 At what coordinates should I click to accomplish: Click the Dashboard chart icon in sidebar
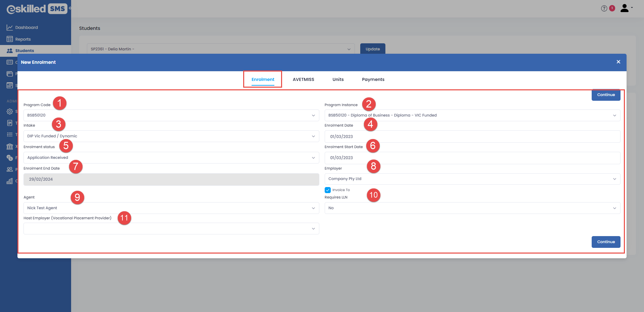pyautogui.click(x=10, y=28)
